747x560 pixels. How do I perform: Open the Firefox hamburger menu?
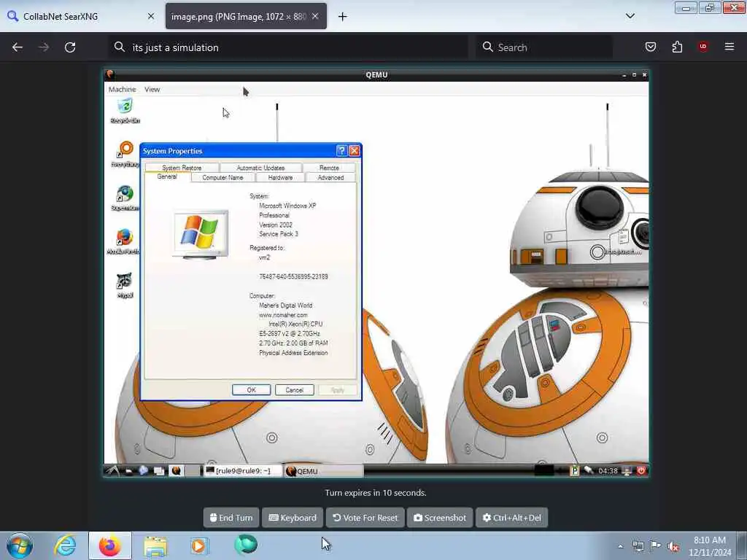pyautogui.click(x=729, y=47)
